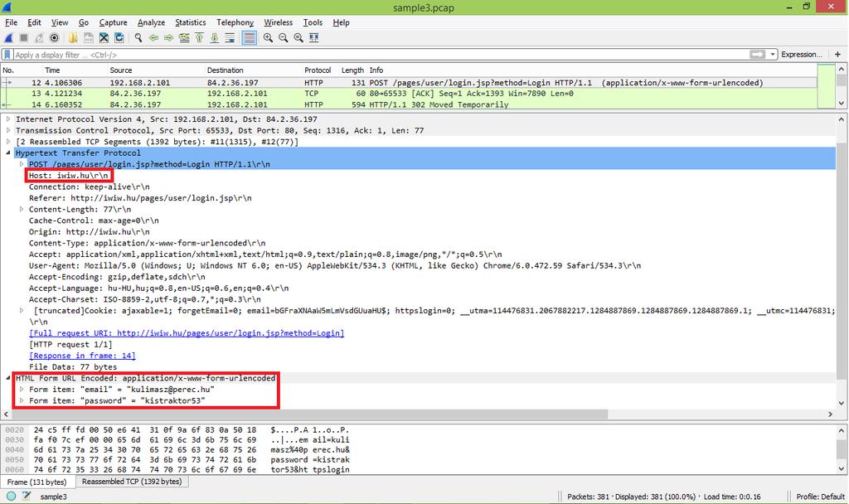Expand the "email" form item
Viewport: 849px width, 504px height.
click(22, 390)
